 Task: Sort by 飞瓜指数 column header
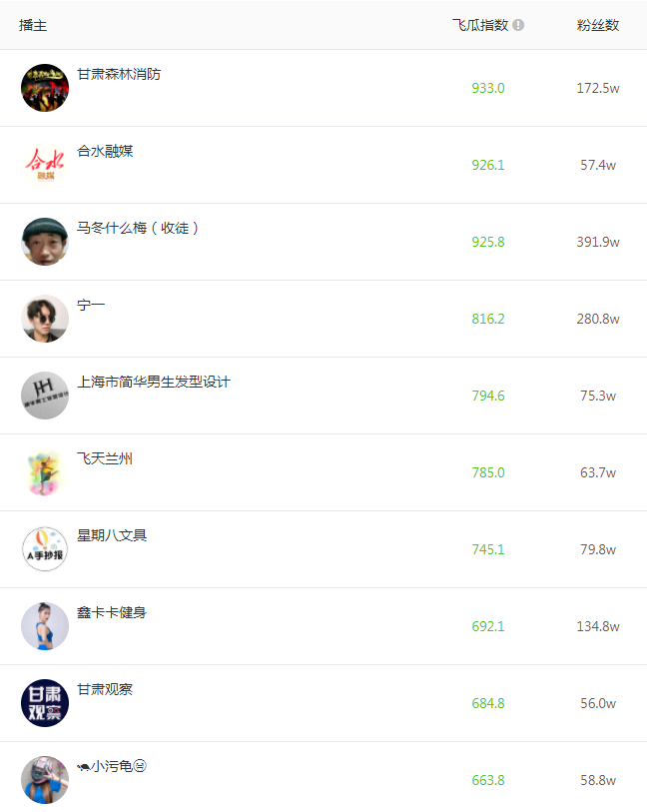coord(480,26)
